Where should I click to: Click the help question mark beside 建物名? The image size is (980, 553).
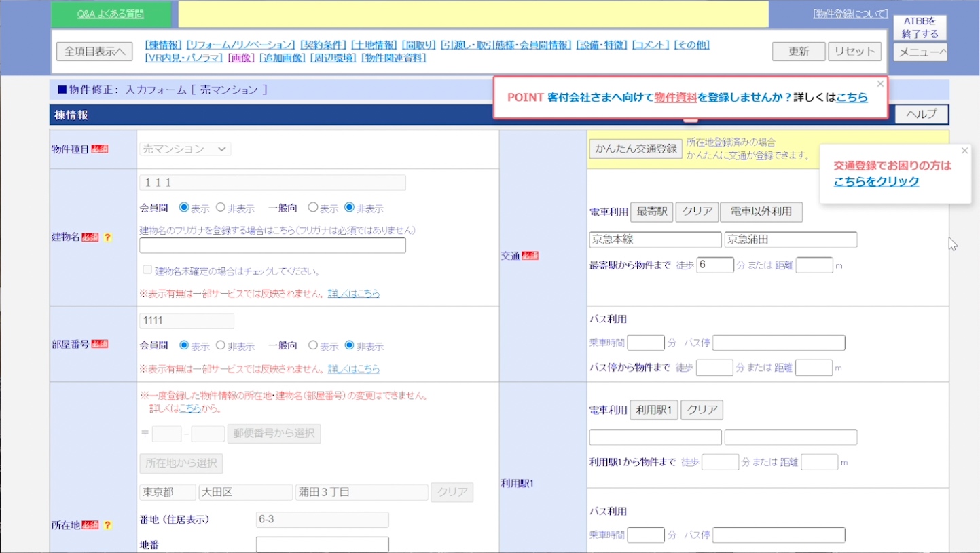coord(107,237)
